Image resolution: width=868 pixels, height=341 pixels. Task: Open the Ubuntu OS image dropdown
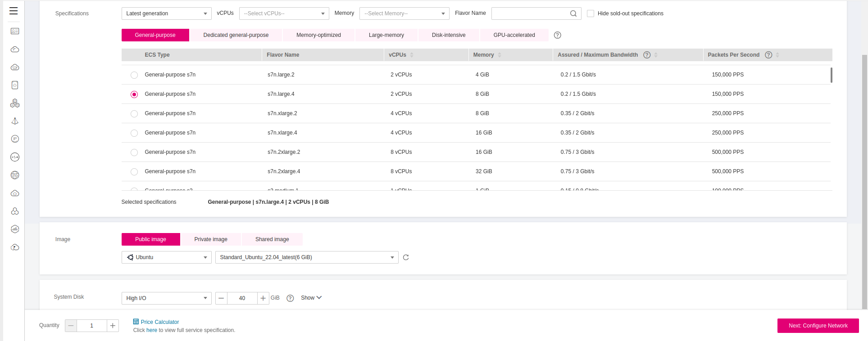click(166, 257)
